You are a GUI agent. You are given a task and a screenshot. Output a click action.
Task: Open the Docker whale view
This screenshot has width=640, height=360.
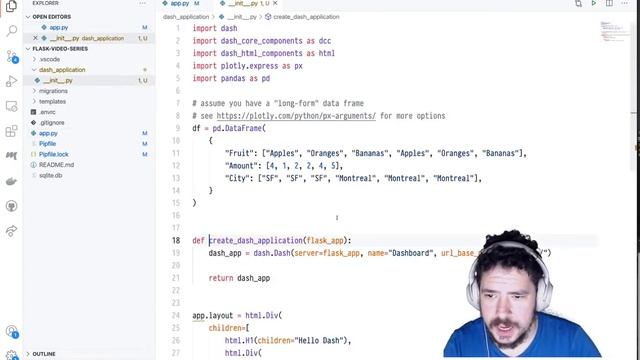(11, 181)
